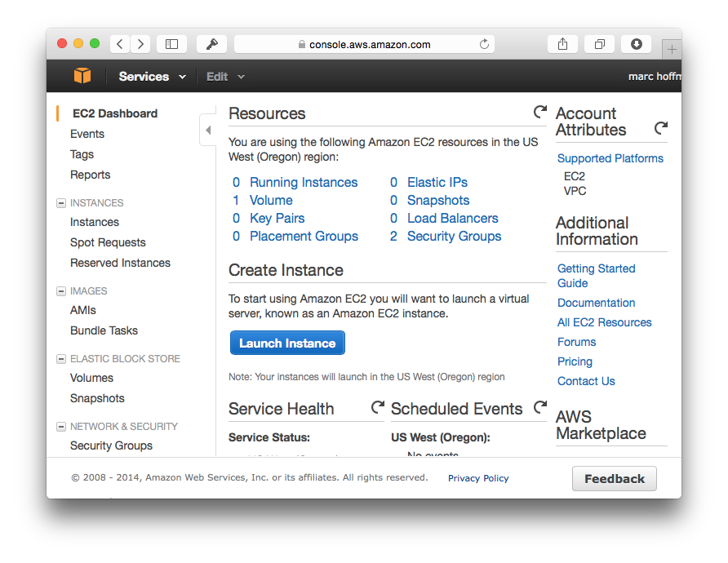Open the Safari share button
This screenshot has height=563, width=728.
[562, 44]
